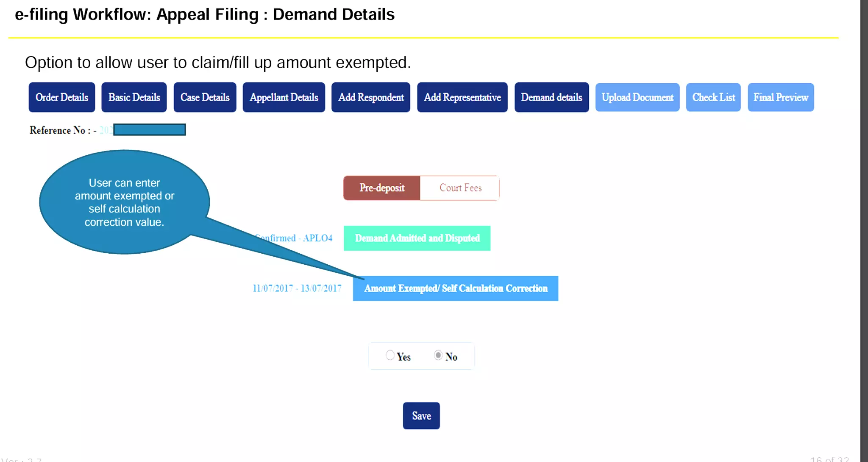The image size is (868, 462).
Task: Click the redacted Reference No field
Action: point(149,129)
